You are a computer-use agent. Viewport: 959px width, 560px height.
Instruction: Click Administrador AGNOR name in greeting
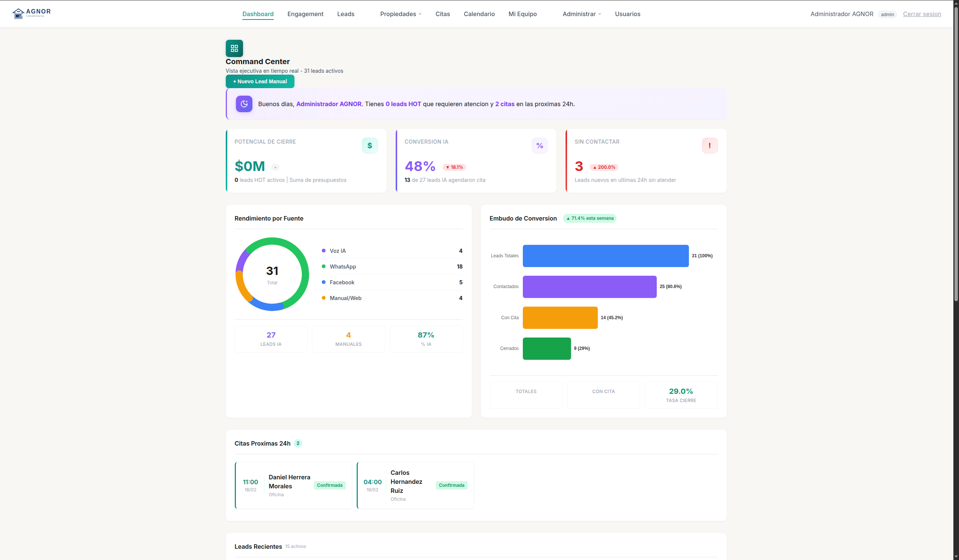[x=329, y=104]
